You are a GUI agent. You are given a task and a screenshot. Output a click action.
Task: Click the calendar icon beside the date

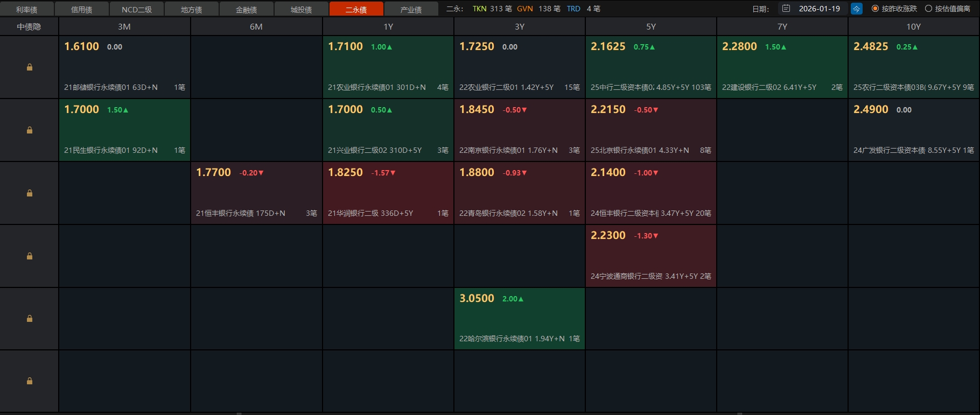[786, 9]
